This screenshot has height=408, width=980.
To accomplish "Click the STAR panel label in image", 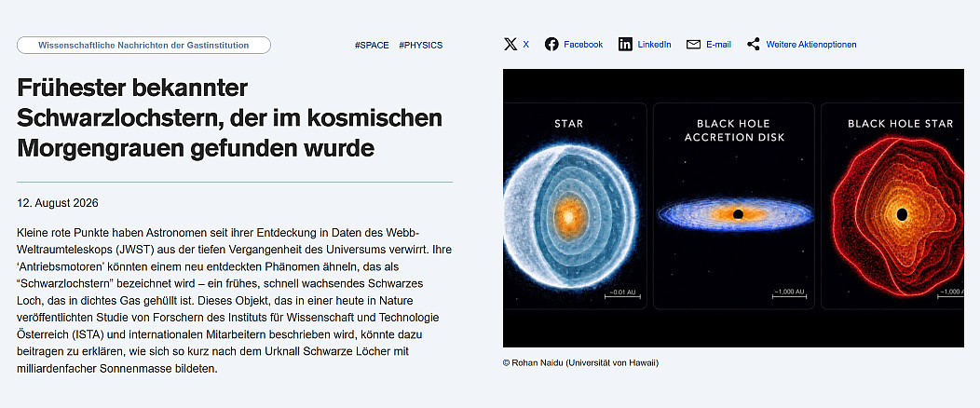I will 569,124.
